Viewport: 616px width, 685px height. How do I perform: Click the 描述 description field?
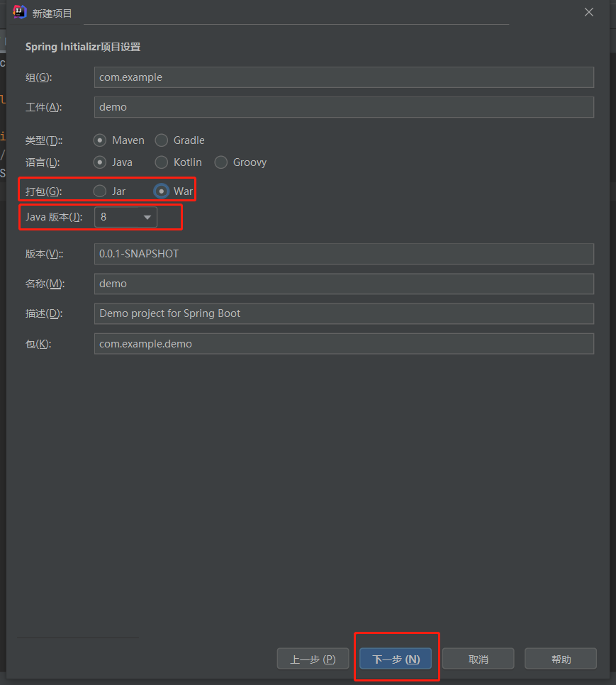(x=344, y=313)
